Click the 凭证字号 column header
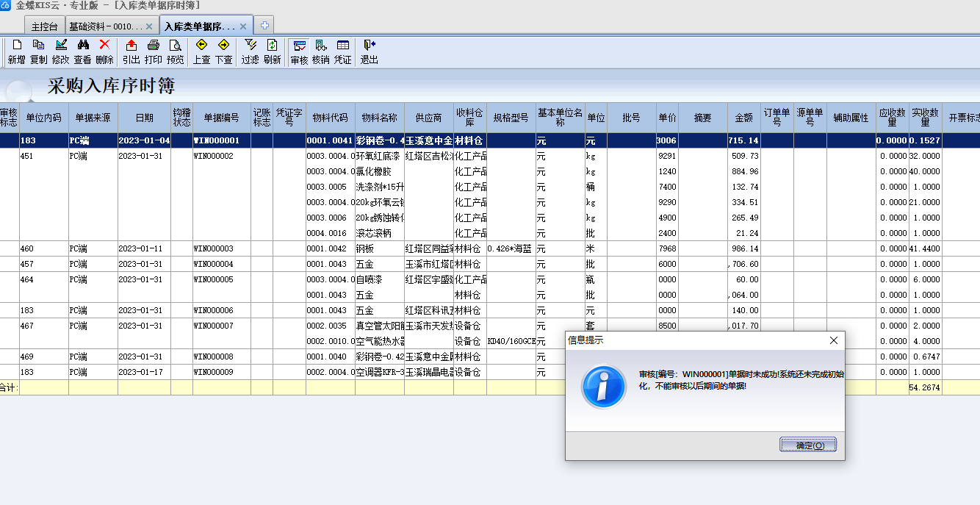This screenshot has width=980, height=505. click(289, 118)
